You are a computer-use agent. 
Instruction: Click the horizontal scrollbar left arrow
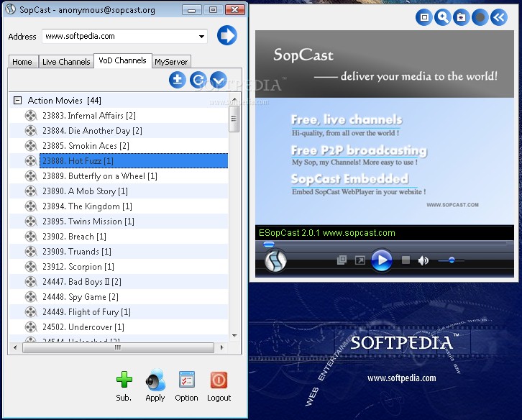point(15,348)
